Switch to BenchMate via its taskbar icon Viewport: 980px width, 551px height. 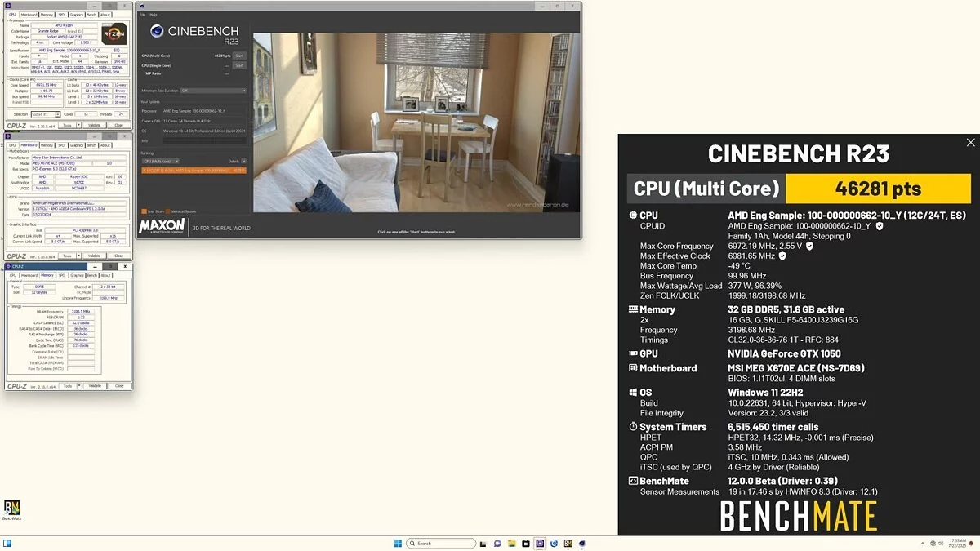coord(568,544)
